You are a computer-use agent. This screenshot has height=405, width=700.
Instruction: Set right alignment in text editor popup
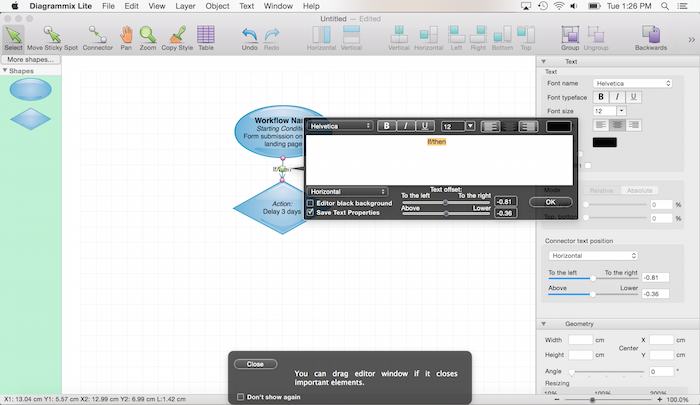point(529,127)
